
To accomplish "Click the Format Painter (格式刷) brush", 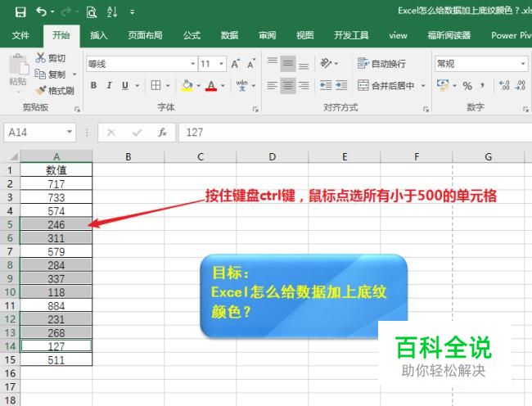I will point(41,90).
